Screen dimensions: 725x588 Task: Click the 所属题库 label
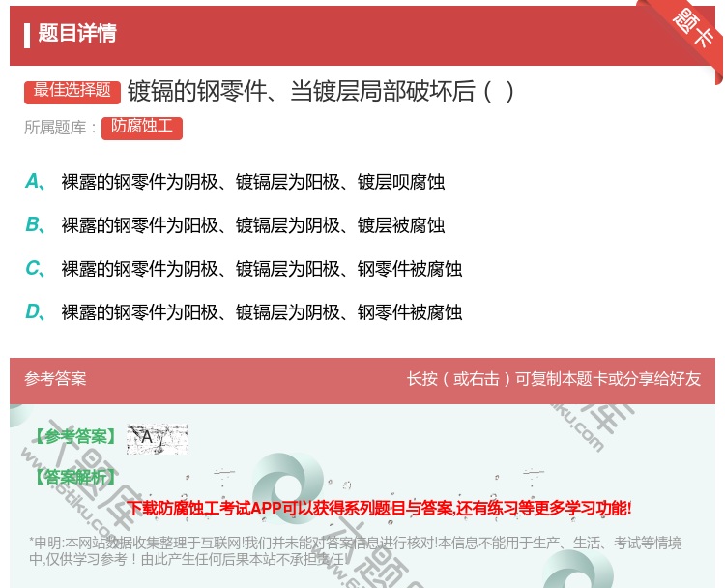tap(60, 128)
